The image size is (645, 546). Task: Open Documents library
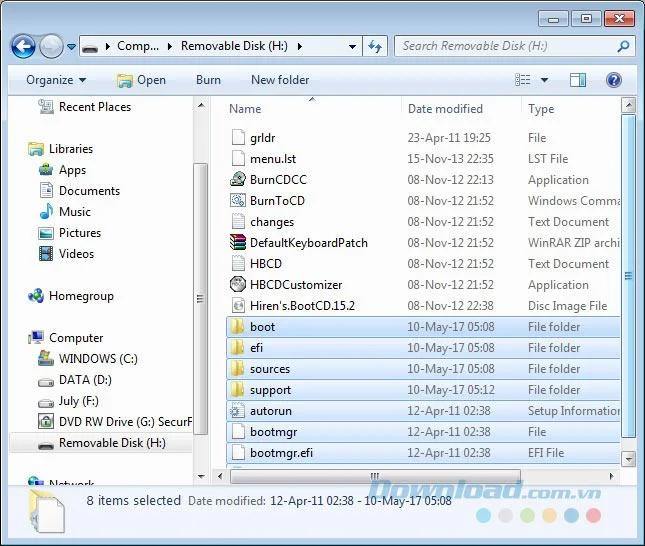(79, 191)
